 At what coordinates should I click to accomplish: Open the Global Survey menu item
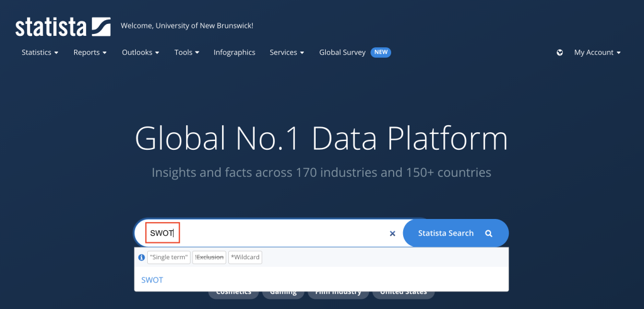342,53
